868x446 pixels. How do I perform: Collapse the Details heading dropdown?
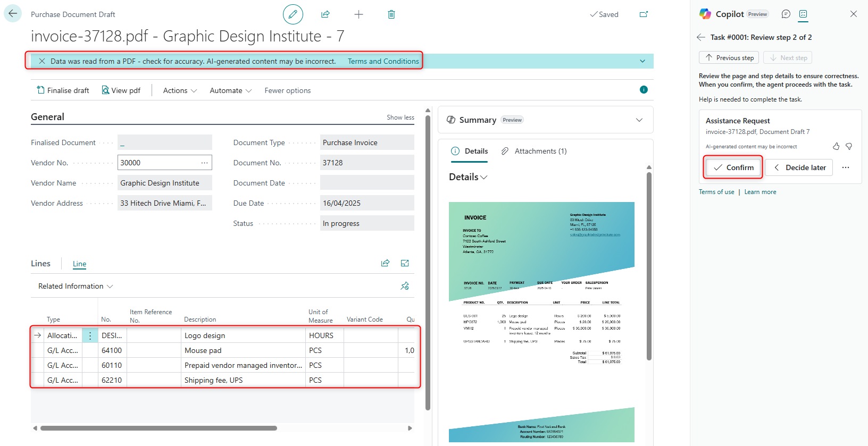click(468, 177)
